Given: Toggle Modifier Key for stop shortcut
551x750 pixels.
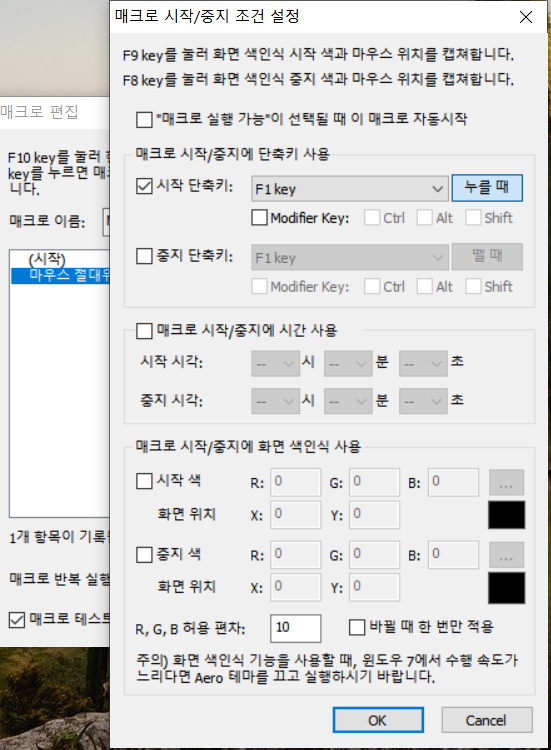Looking at the screenshot, I should 259,287.
